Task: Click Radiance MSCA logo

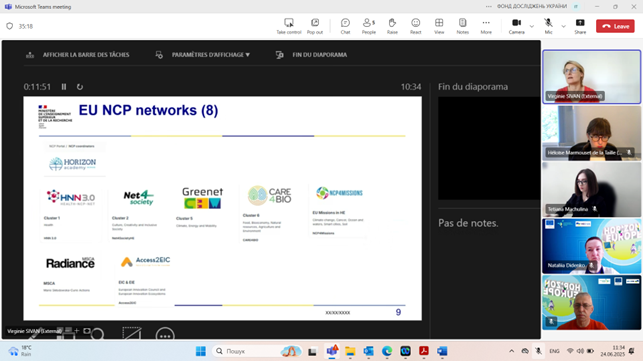Action: tap(70, 263)
